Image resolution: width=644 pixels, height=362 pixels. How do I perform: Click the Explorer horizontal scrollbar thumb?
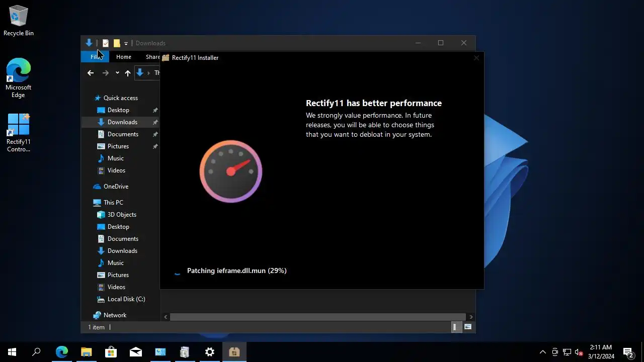[x=317, y=317]
